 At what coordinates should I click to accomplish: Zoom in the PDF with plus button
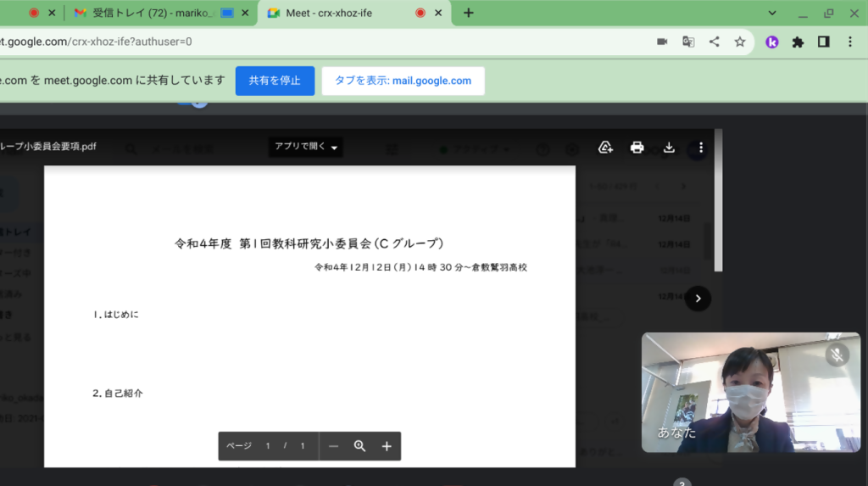tap(387, 446)
